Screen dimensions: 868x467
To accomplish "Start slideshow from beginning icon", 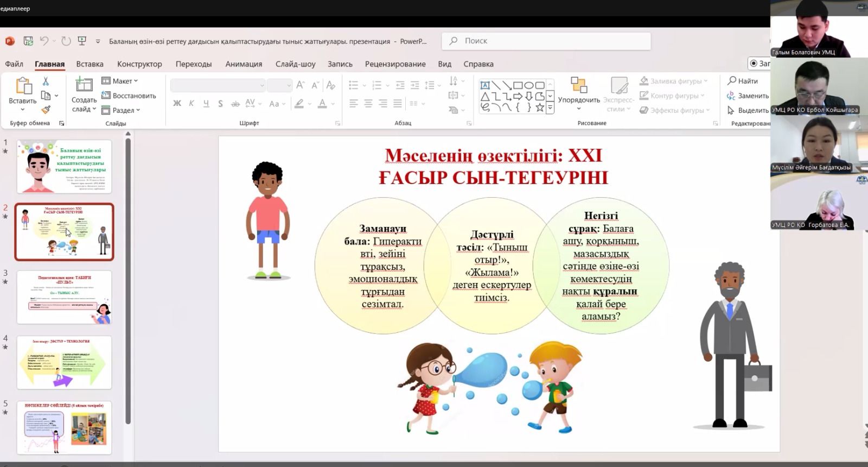I will [x=82, y=41].
